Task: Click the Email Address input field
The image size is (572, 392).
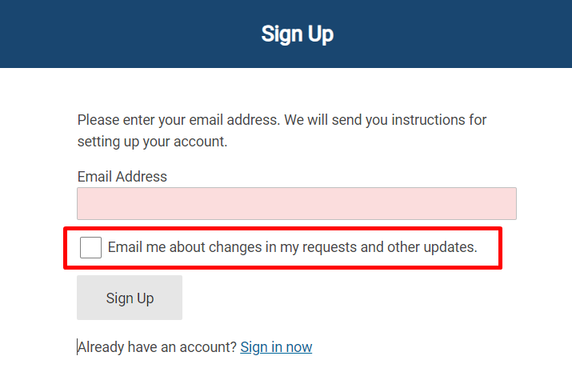Action: coord(297,203)
